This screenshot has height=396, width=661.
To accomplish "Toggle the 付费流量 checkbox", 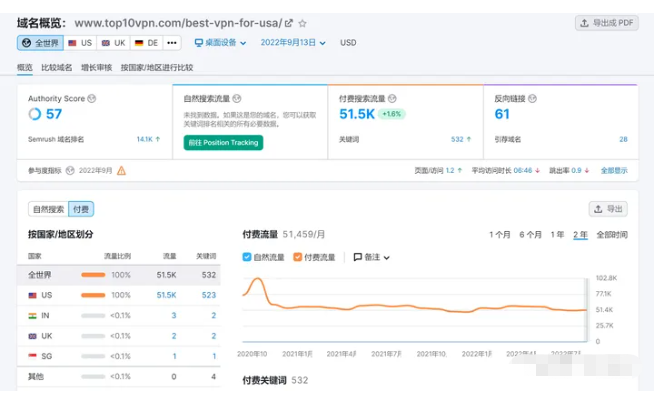I will point(298,257).
